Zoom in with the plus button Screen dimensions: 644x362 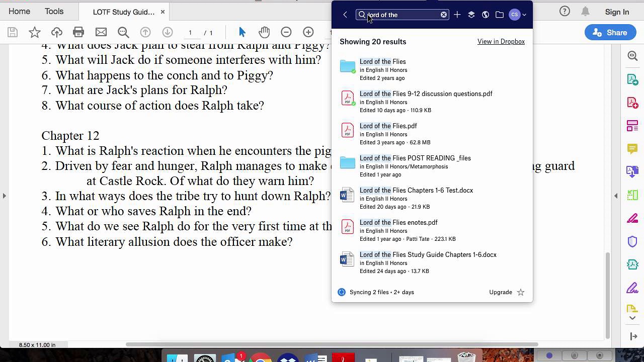[x=308, y=33]
